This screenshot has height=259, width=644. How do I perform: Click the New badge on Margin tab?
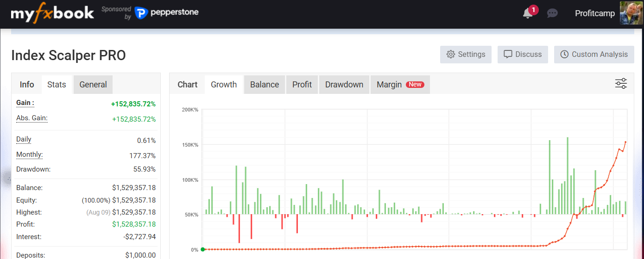(415, 85)
